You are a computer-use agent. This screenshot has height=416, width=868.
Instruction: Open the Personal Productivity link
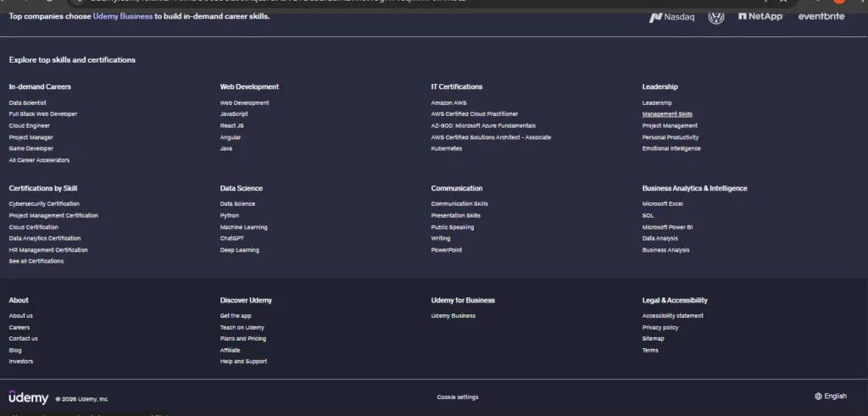click(670, 137)
